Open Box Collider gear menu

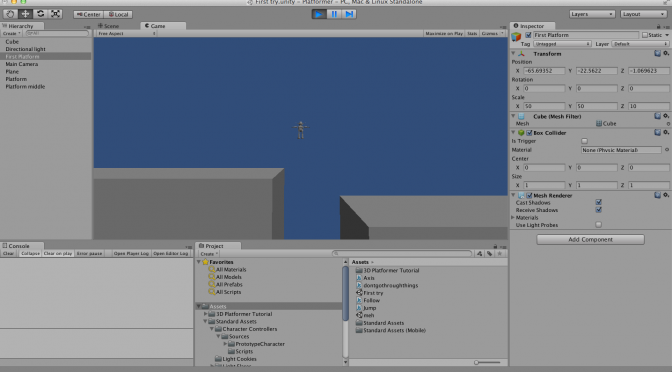(x=666, y=133)
